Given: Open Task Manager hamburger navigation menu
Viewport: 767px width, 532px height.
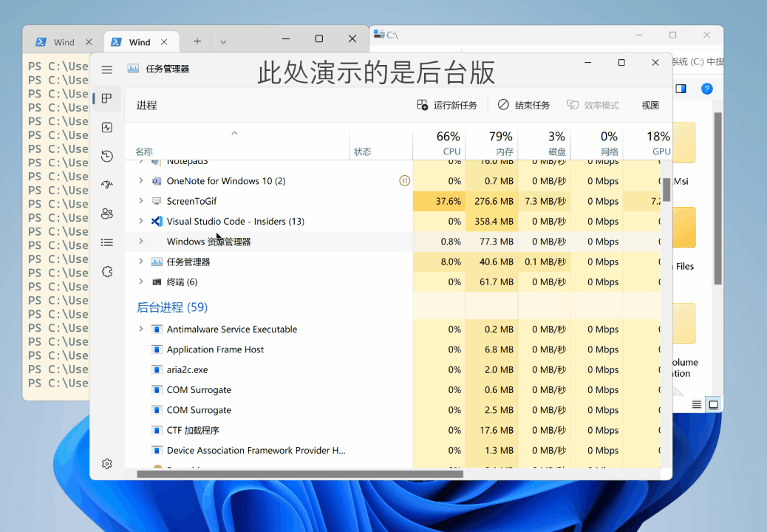Looking at the screenshot, I should [106, 70].
